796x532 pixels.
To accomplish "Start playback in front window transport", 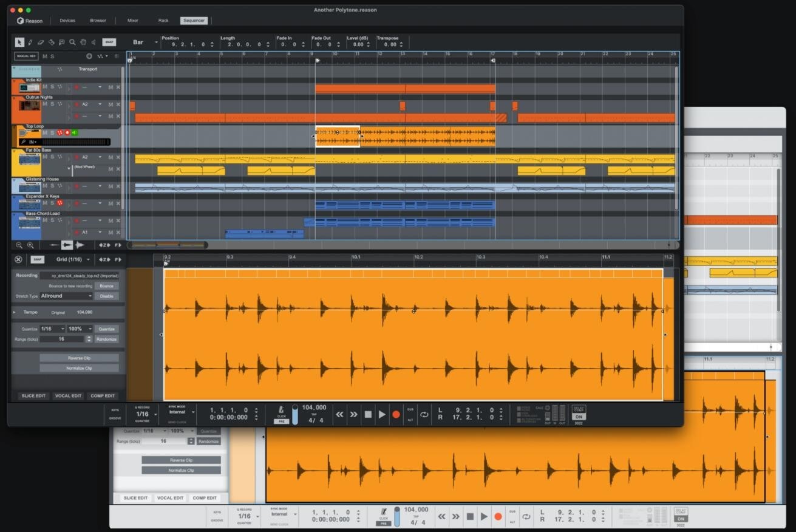I will [382, 414].
